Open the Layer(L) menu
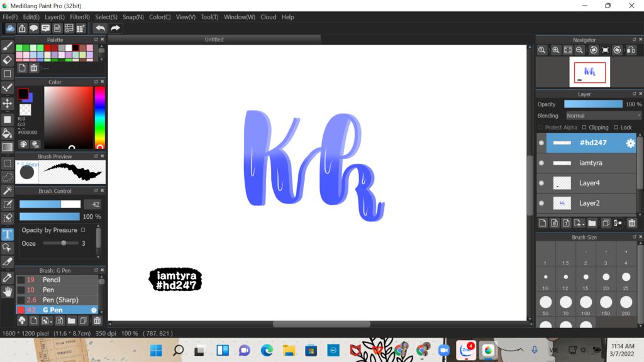The image size is (644, 362). tap(55, 17)
